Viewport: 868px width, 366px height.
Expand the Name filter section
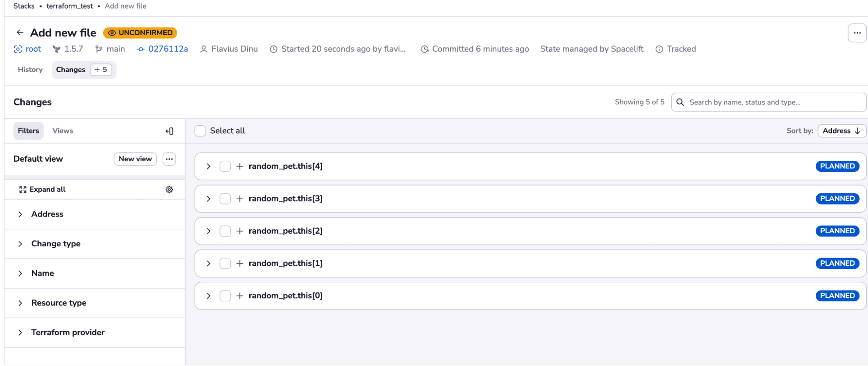click(95, 273)
